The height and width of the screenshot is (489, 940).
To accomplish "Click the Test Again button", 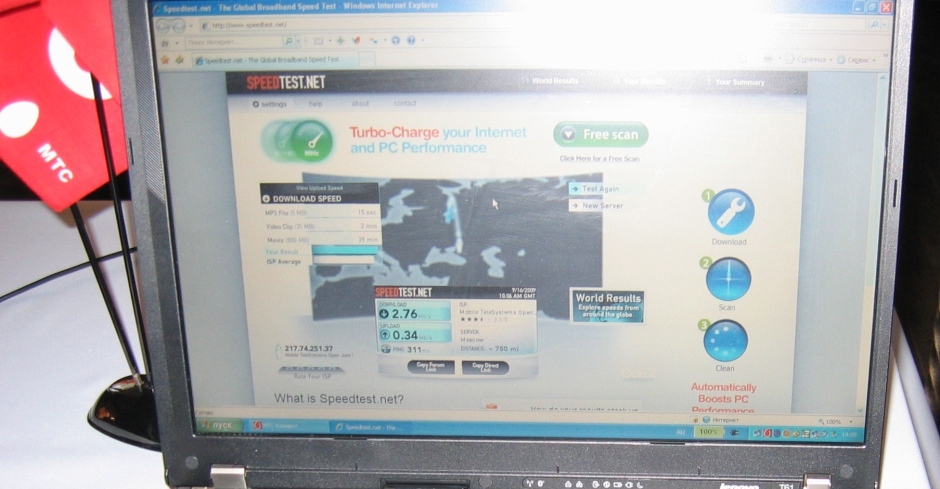I will [x=596, y=189].
